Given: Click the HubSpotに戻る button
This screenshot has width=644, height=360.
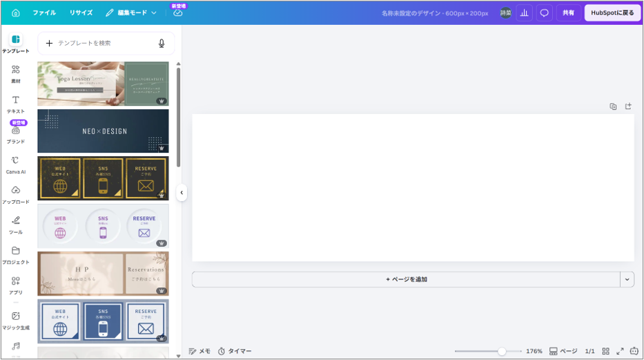Looking at the screenshot, I should (612, 12).
